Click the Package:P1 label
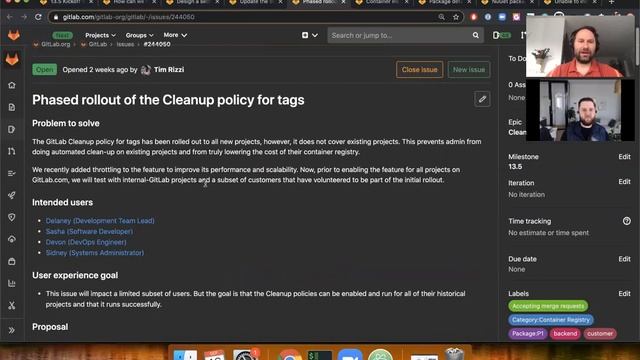 (528, 333)
